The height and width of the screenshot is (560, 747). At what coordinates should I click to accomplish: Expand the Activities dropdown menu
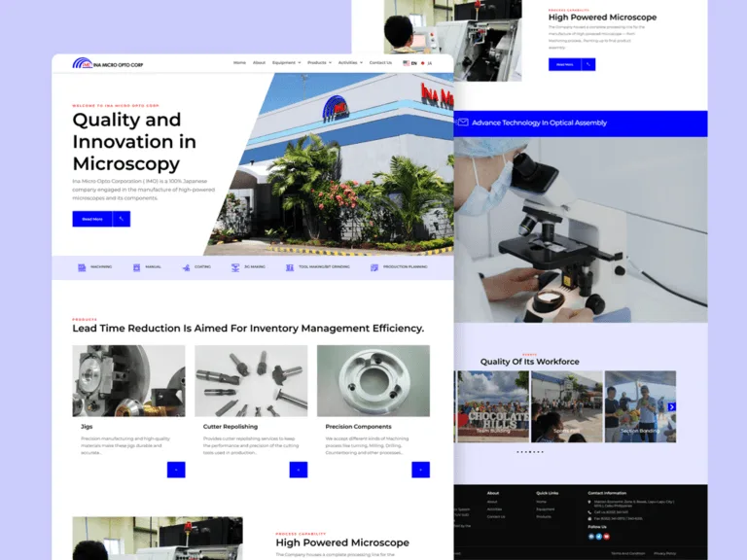(x=350, y=63)
